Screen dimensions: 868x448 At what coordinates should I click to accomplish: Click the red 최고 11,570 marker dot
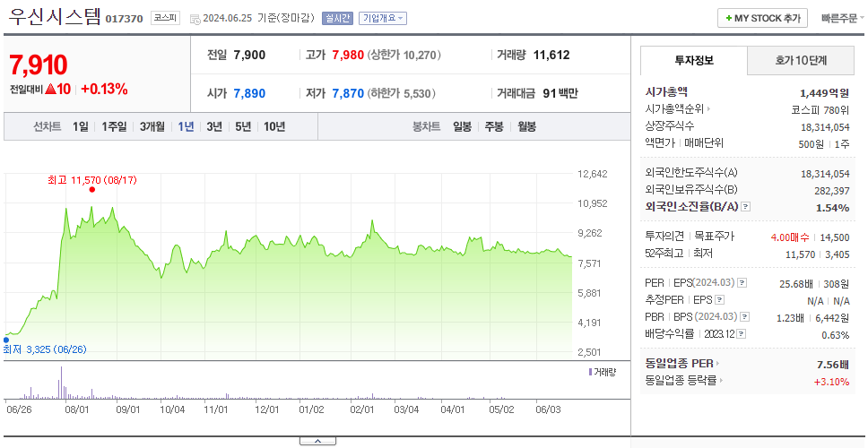click(91, 190)
